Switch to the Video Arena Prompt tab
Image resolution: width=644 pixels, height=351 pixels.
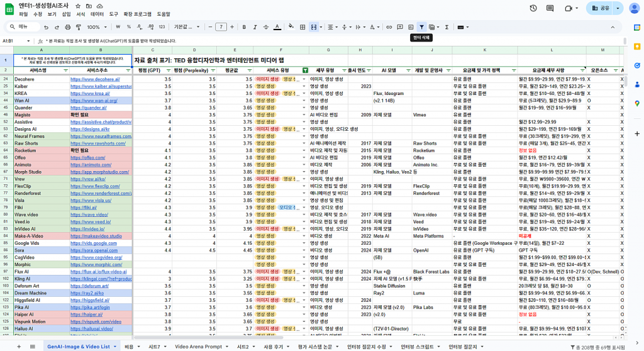point(198,347)
